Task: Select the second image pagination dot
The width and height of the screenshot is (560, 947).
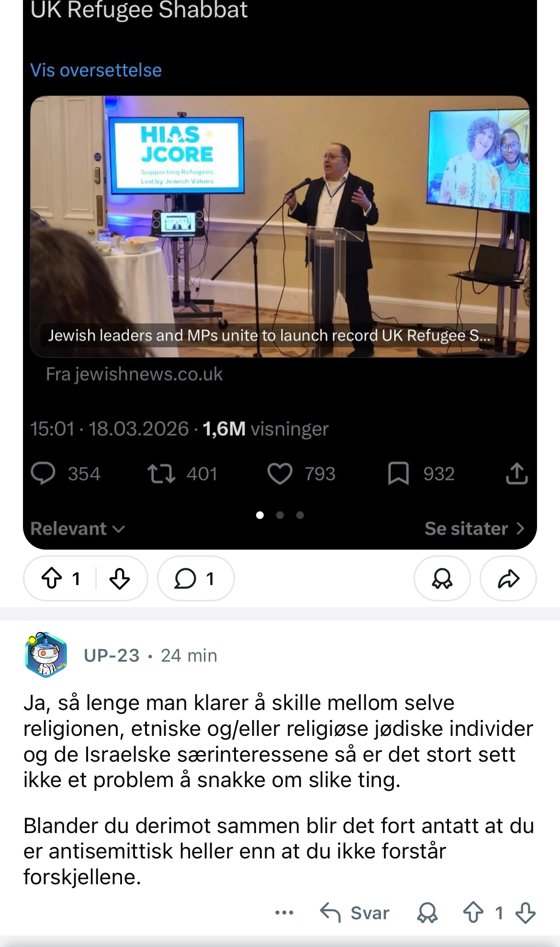Action: click(280, 515)
